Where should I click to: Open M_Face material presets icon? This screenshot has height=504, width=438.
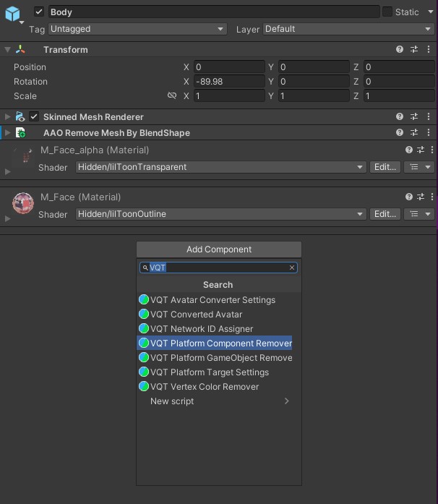coord(421,197)
